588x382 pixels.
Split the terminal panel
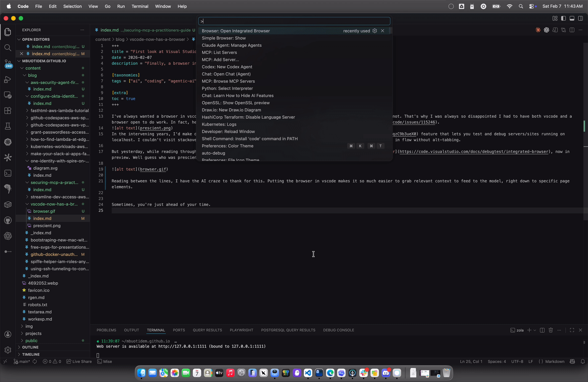coord(542,330)
